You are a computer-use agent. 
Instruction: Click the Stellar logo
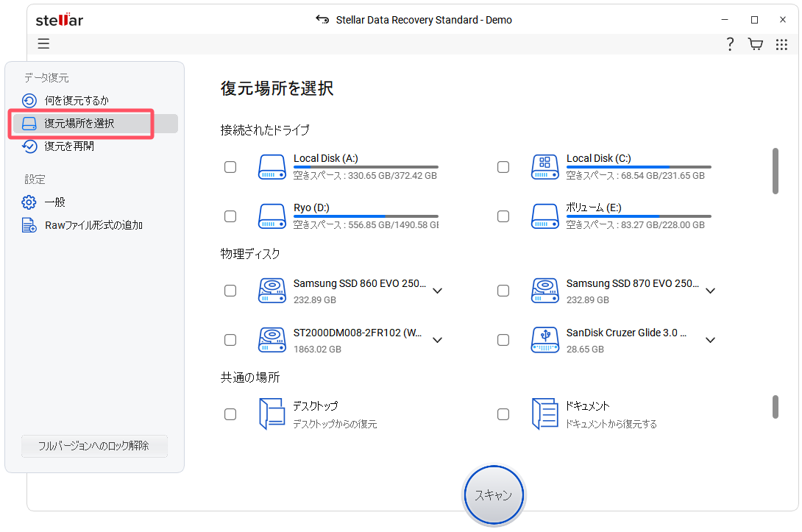pyautogui.click(x=59, y=20)
